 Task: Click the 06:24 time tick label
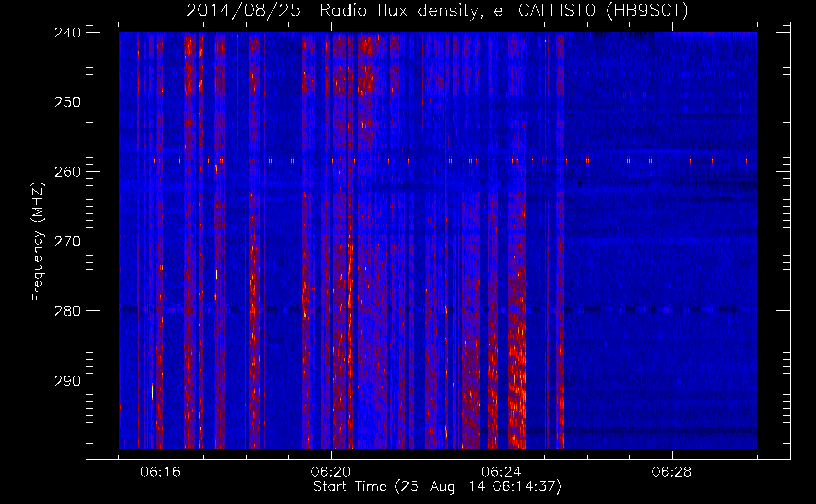501,472
